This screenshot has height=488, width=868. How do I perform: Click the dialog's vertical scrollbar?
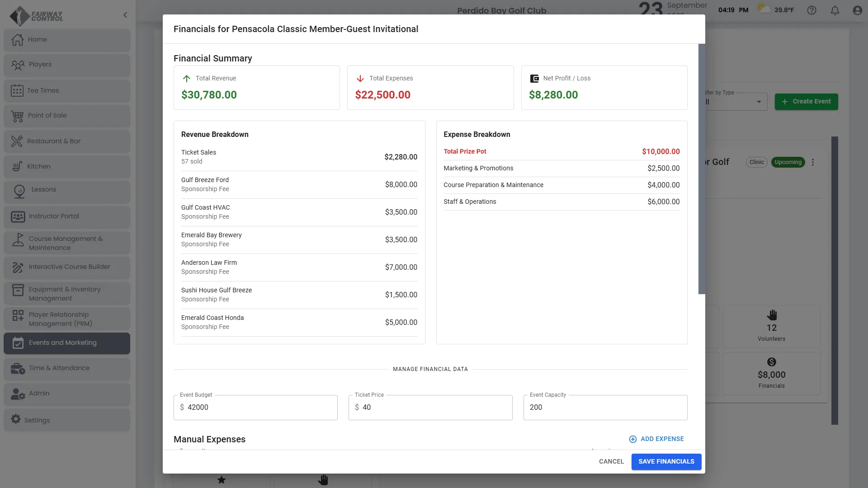[701, 169]
